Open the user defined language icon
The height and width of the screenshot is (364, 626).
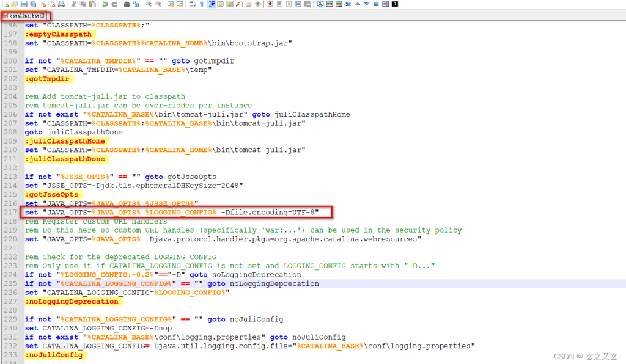point(220,4)
